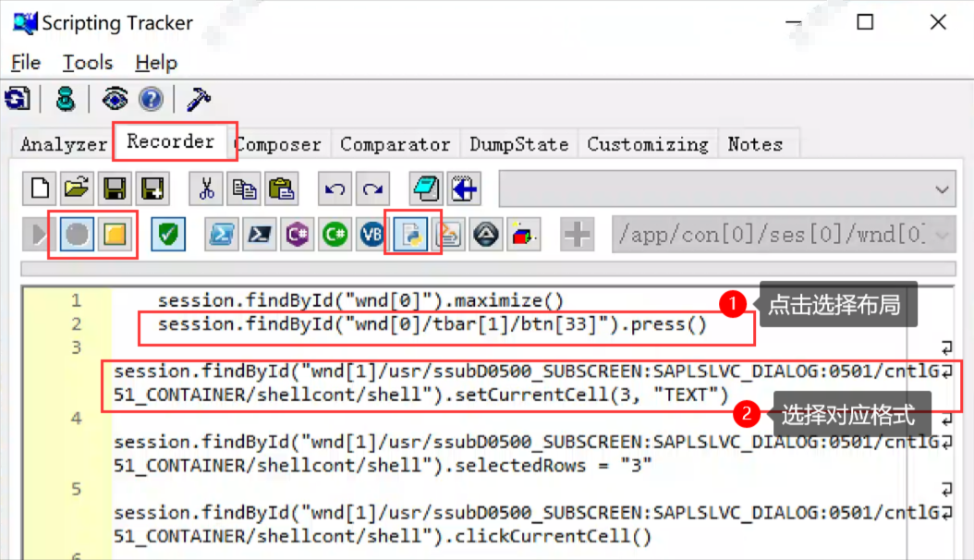Screen dimensions: 974x560
Task: Click the code line containing maximize()
Action: point(360,300)
